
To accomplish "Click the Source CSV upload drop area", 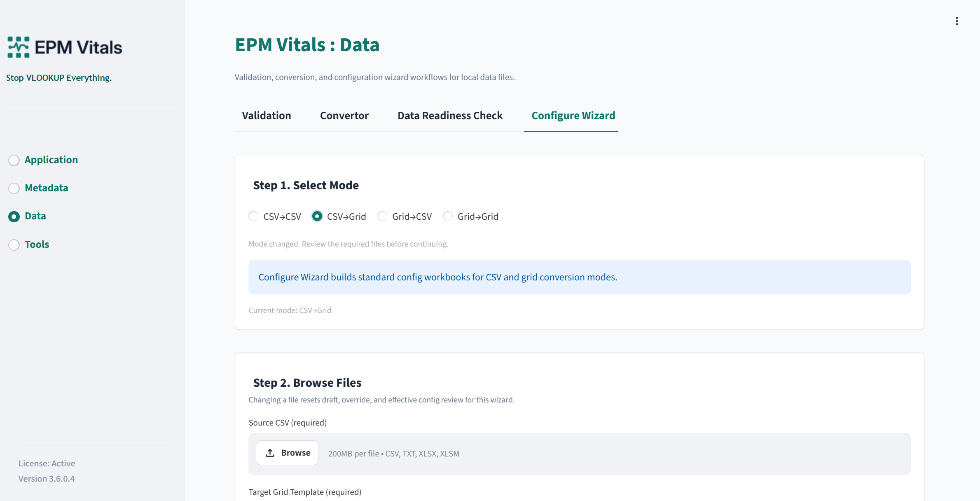I will pos(579,454).
